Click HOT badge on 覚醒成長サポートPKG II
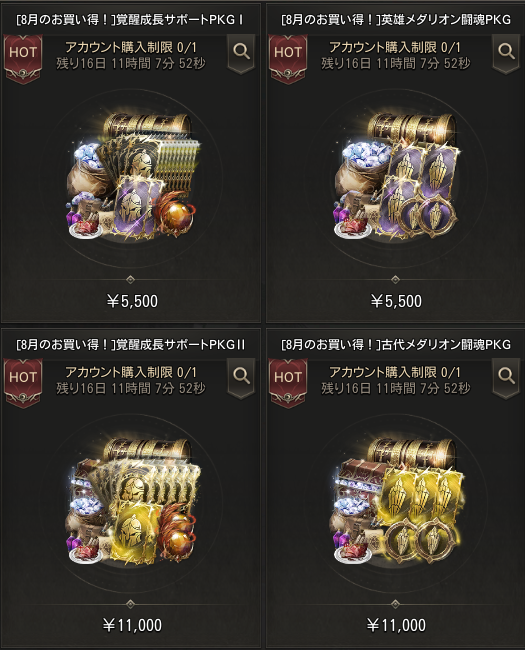This screenshot has width=525, height=650. 23,383
